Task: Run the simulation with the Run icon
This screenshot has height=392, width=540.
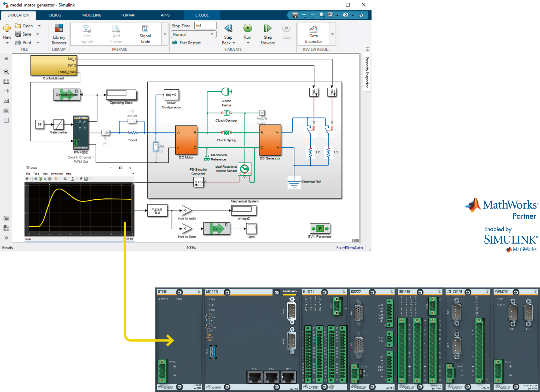Action: coord(247,29)
